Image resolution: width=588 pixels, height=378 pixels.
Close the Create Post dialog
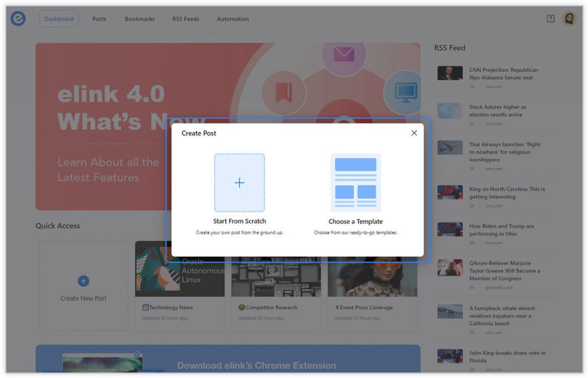tap(413, 133)
